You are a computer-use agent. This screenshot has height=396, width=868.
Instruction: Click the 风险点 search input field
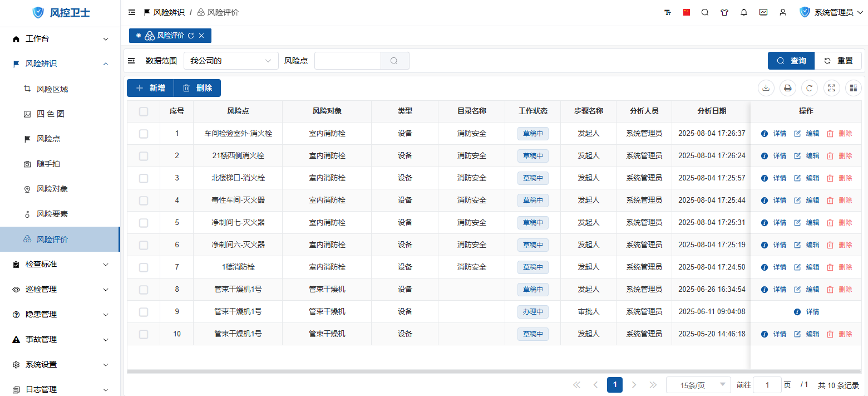point(347,61)
